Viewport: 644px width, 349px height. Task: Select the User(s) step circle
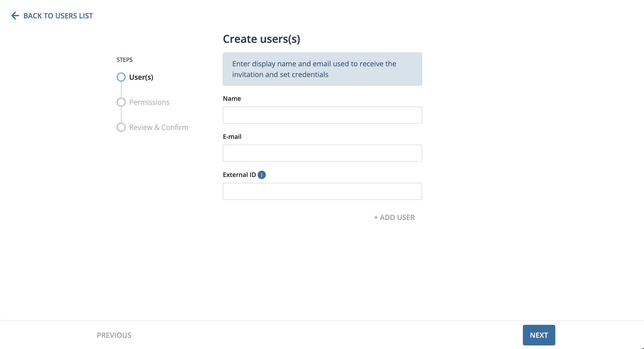121,77
